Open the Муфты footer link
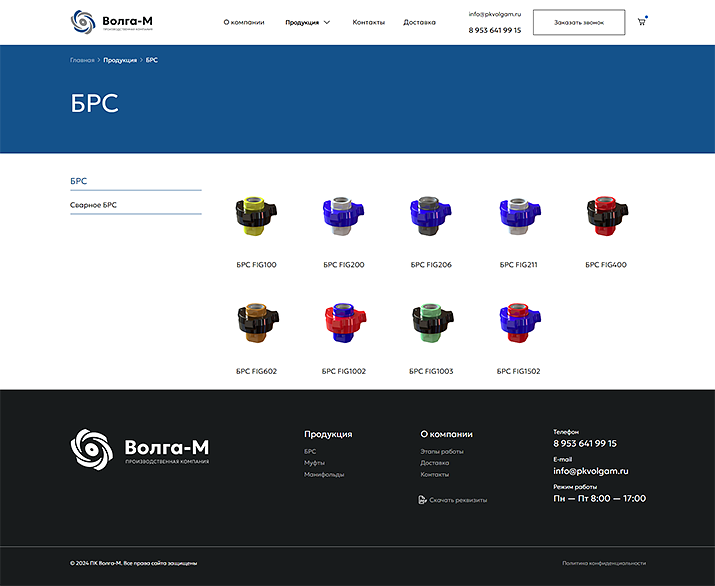This screenshot has height=586, width=715. (x=314, y=463)
